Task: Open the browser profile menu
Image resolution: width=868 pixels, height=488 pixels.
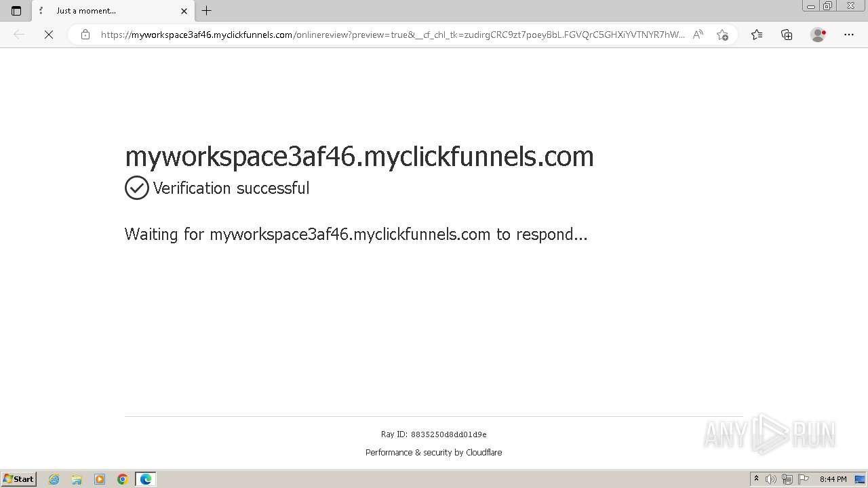Action: click(818, 35)
